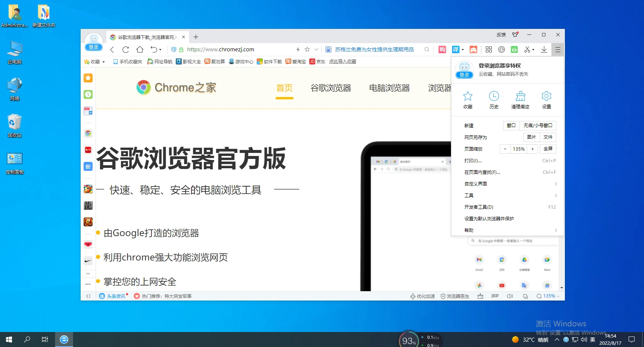
Task: Click the undo closed-tab arrow icon
Action: [x=154, y=49]
